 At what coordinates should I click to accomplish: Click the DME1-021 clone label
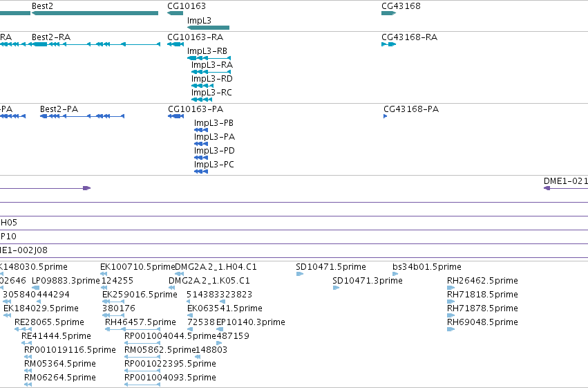566,181
